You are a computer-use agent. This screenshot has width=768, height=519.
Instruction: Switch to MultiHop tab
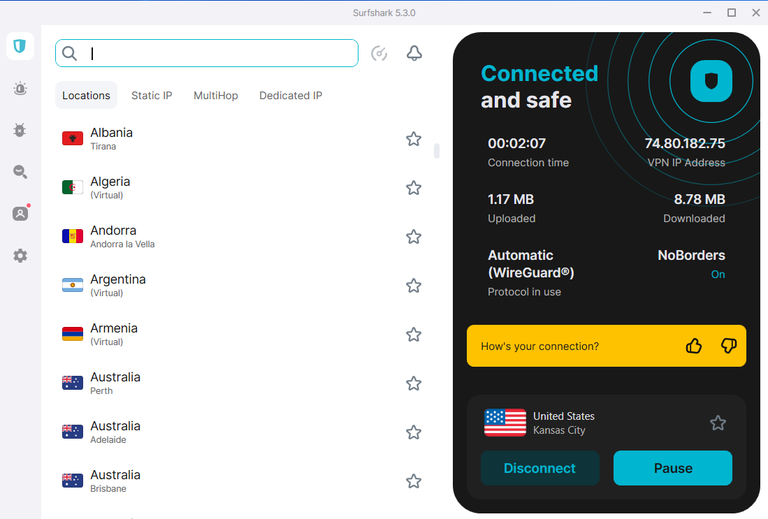point(216,95)
